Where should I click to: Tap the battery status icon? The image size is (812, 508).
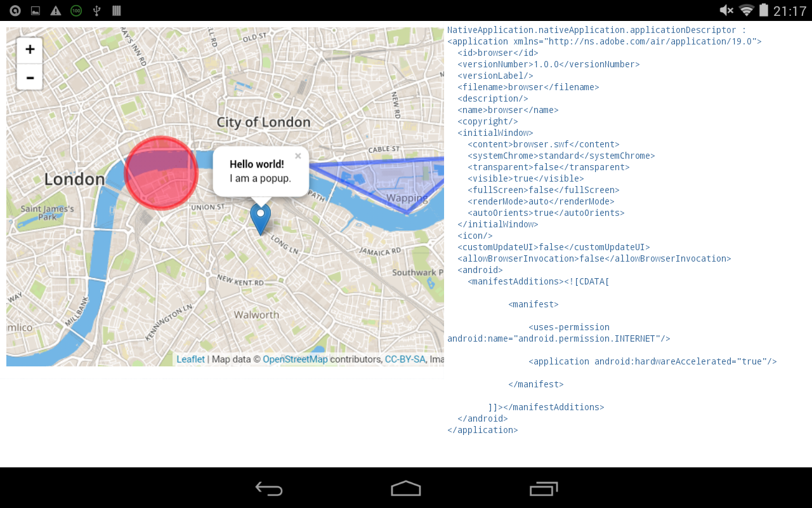pyautogui.click(x=763, y=10)
